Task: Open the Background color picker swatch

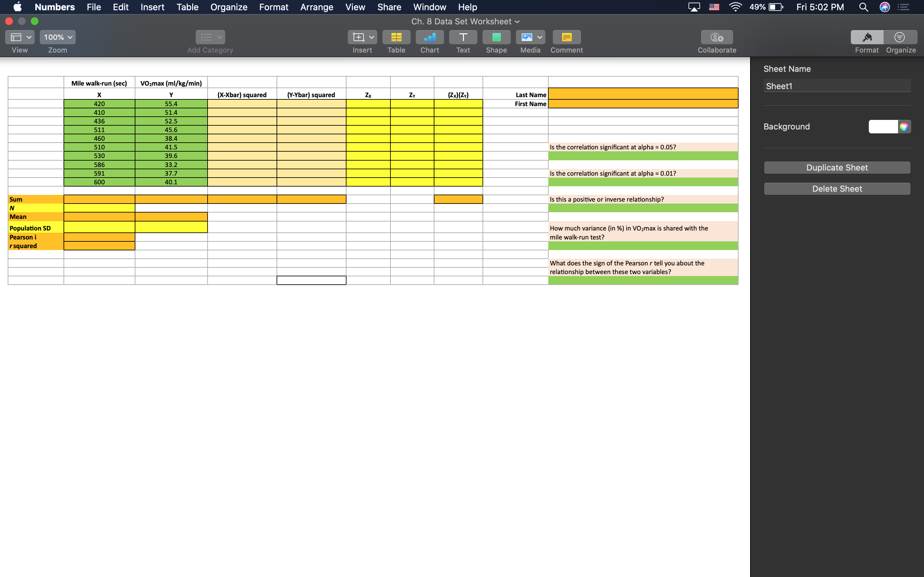Action: tap(904, 126)
